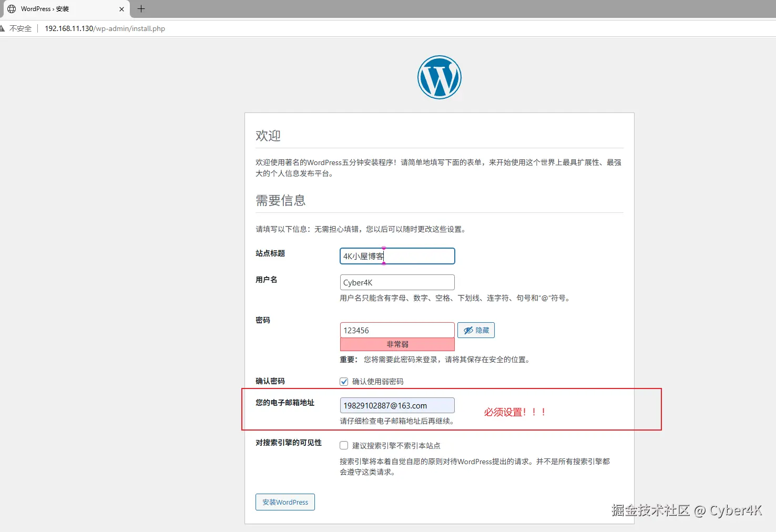Click the 密码 field showing 123456
The height and width of the screenshot is (532, 776).
pos(397,330)
